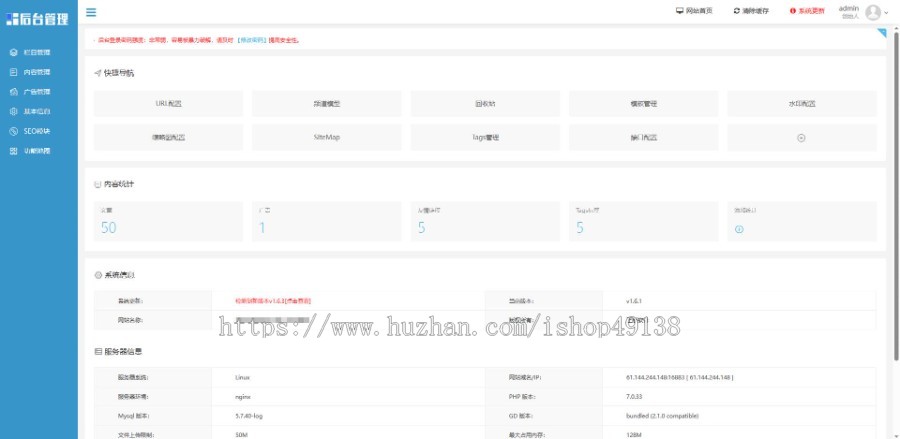
Task: Collapse the sidebar with the hamburger icon
Action: click(91, 12)
